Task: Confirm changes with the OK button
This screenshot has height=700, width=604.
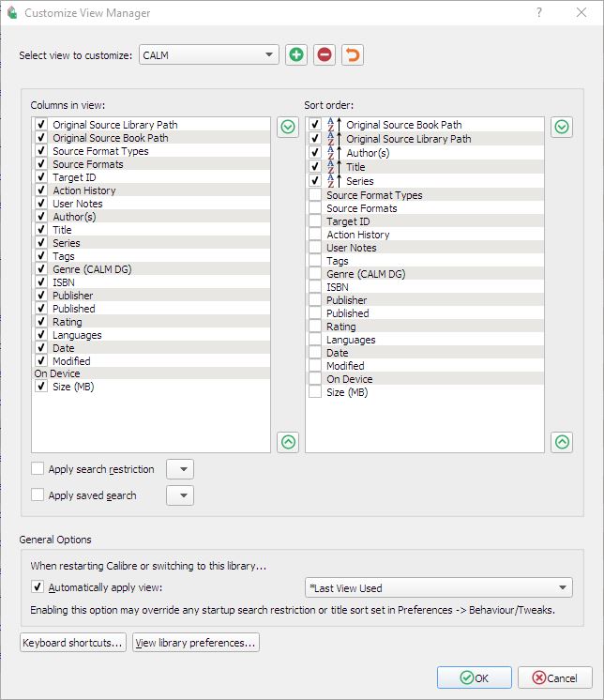Action: click(x=475, y=677)
